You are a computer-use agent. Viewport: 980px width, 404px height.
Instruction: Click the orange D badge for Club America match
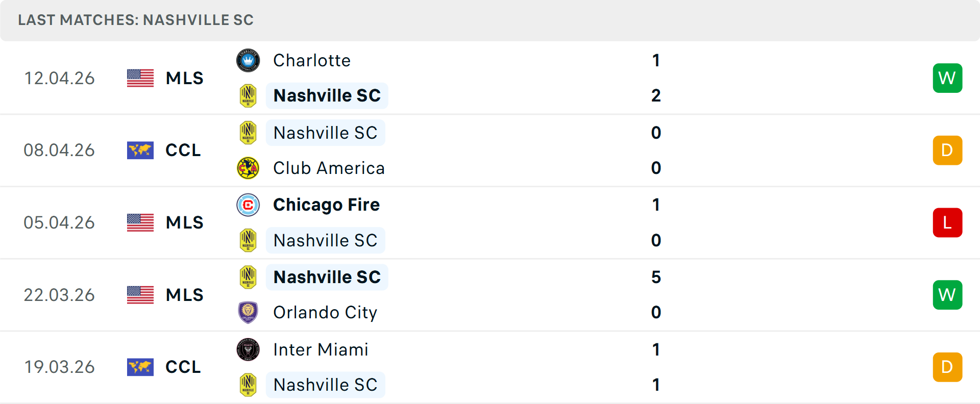947,150
